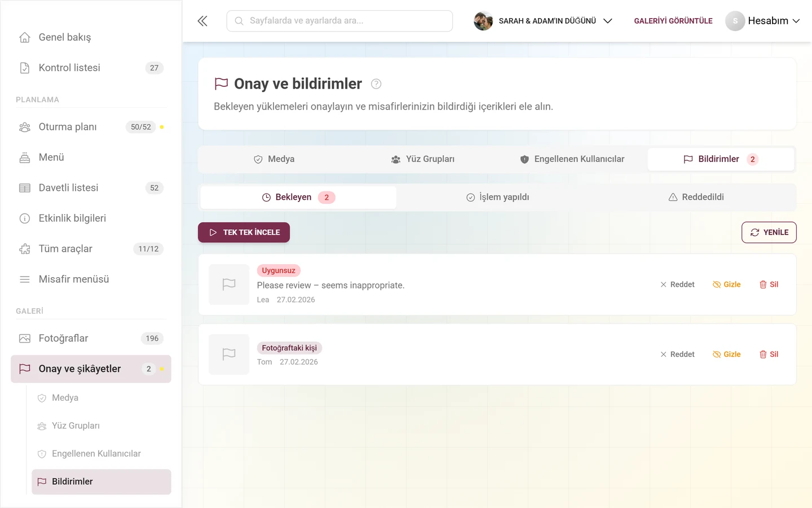Viewport: 812px width, 508px height.
Task: Select Bildirimler sub-item in sidebar
Action: [x=101, y=482]
